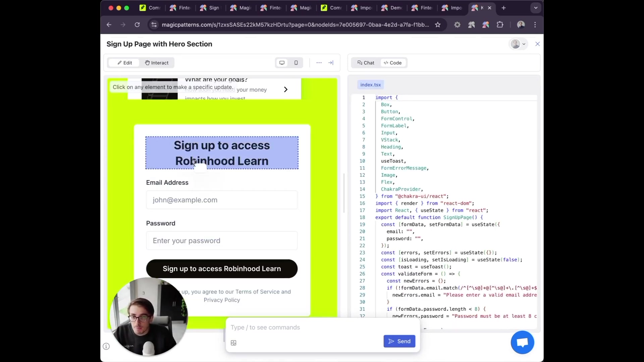This screenshot has height=362, width=644.
Task: Select desktop preview icon
Action: [282, 63]
